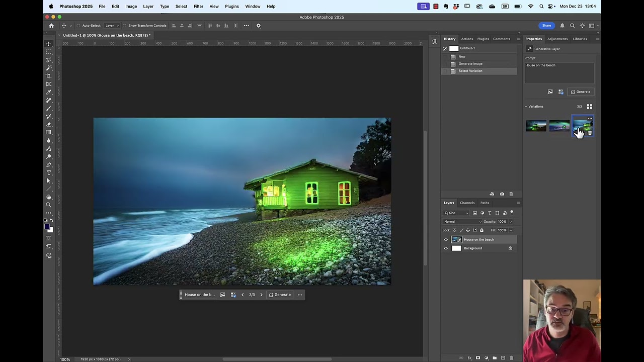The height and width of the screenshot is (362, 644).
Task: Collapse the Variations section in Properties
Action: 526,106
